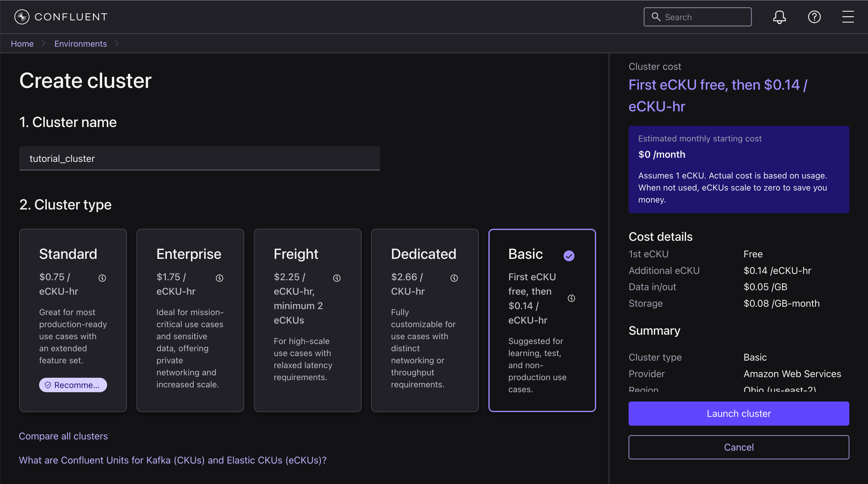Click the "Cluster type" summary label
Image resolution: width=868 pixels, height=484 pixels.
(655, 357)
